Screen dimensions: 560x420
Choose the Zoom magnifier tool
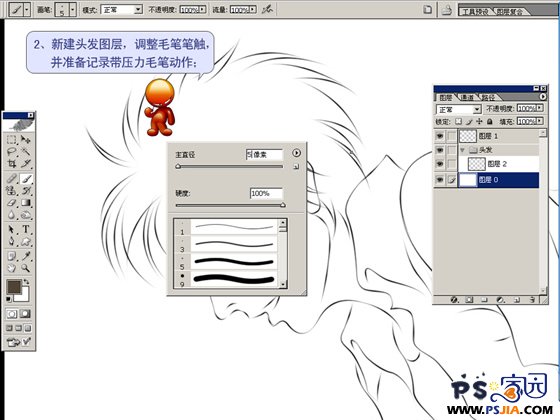coord(26,268)
